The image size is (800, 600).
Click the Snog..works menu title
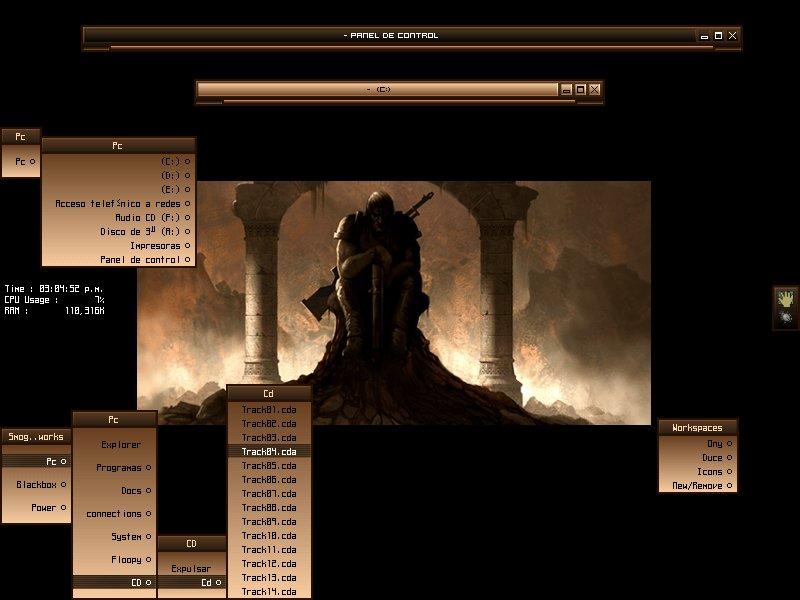(x=36, y=437)
